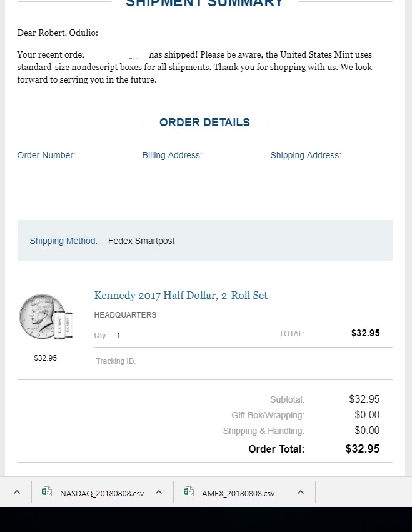Click the ORDER DETAILS heading

coord(204,123)
